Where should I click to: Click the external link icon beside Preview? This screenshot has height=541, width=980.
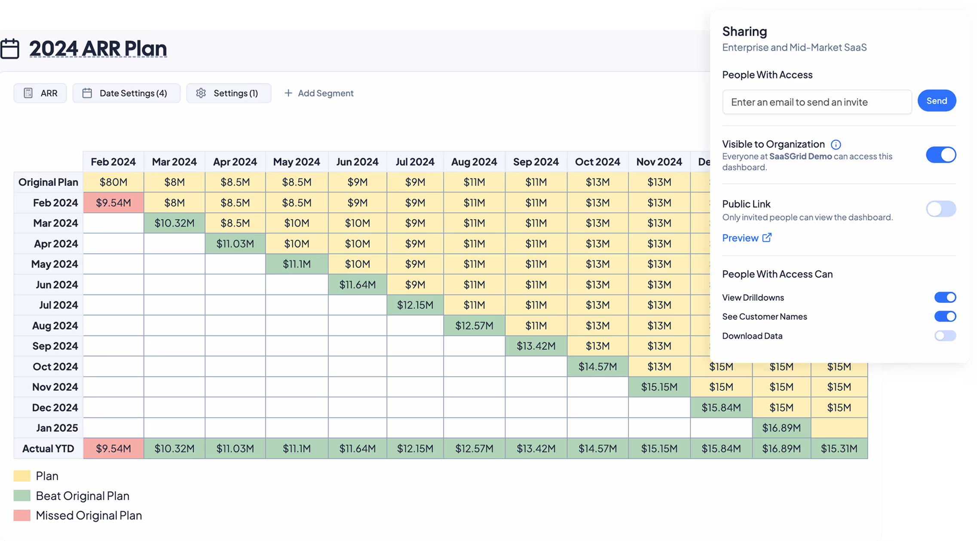tap(767, 237)
